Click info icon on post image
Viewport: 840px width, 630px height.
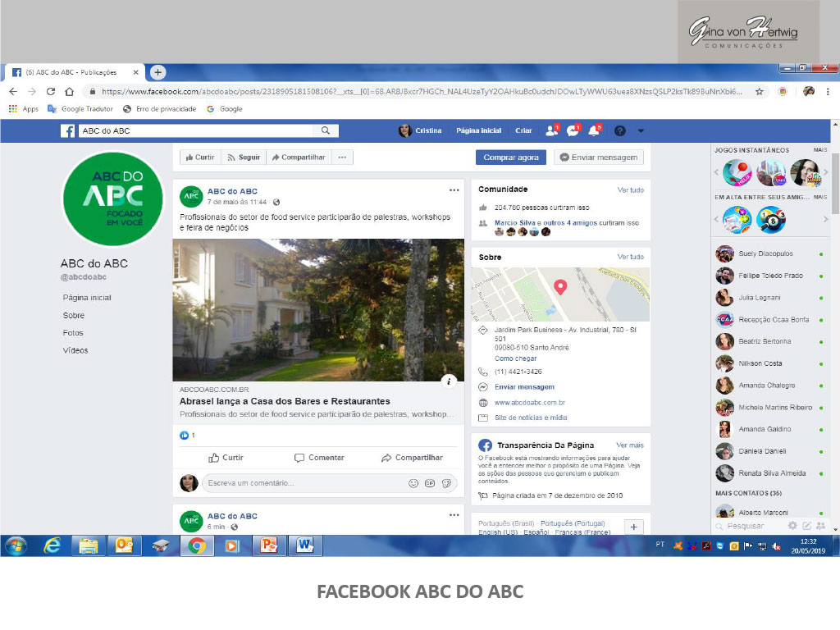(x=449, y=381)
